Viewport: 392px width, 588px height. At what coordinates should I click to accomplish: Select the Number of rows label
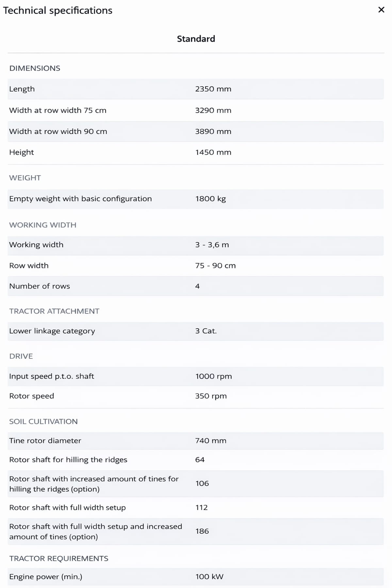coord(40,286)
